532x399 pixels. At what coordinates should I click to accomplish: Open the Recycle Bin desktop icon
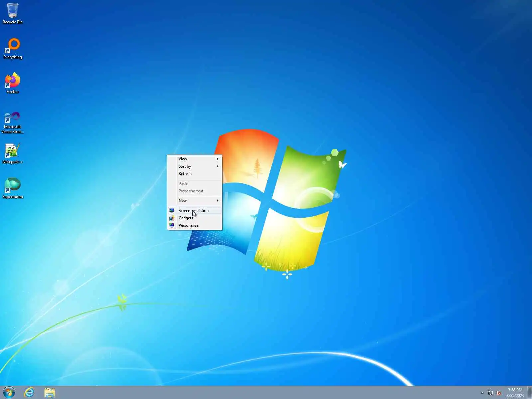12,13
